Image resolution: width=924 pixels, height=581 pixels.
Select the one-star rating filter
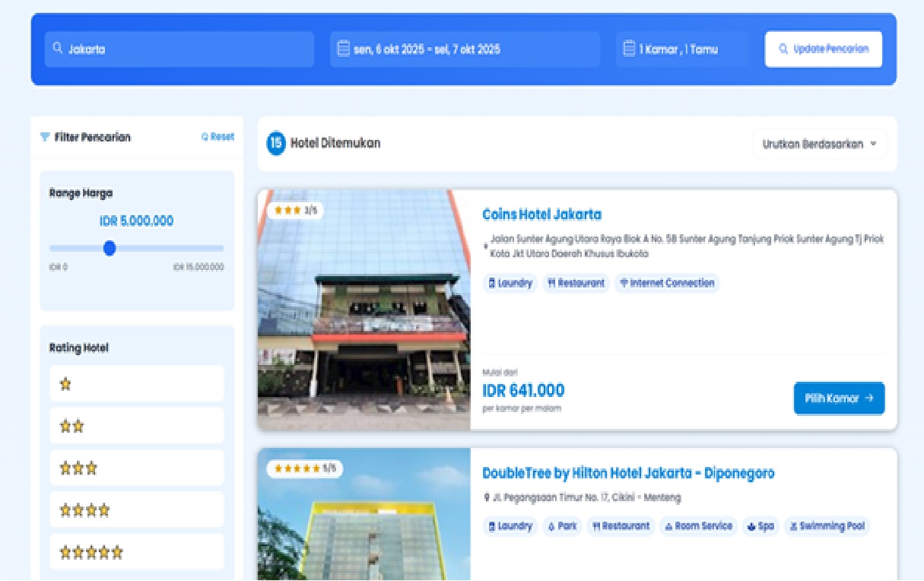click(x=137, y=384)
